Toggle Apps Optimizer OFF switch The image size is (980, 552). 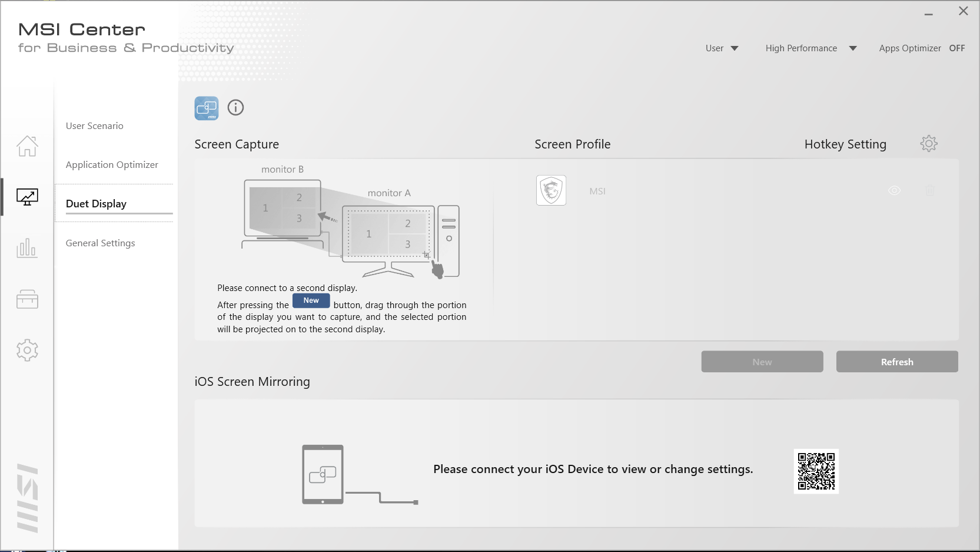pyautogui.click(x=956, y=48)
